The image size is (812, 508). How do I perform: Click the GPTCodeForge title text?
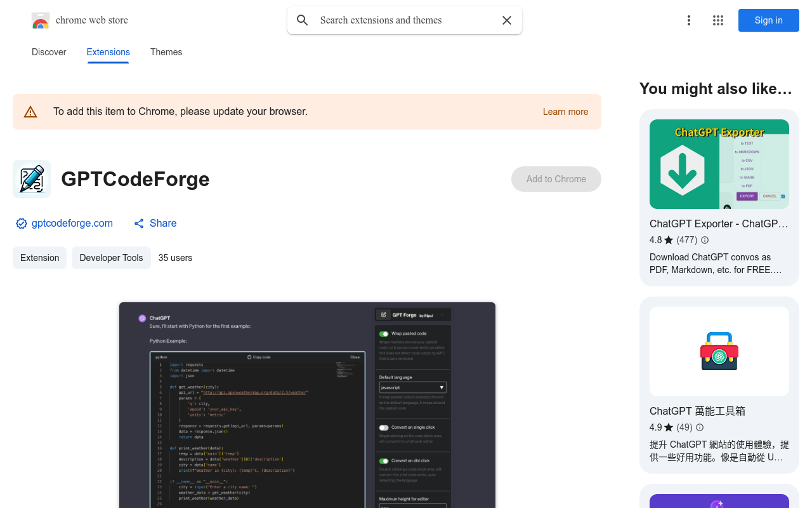click(x=135, y=179)
